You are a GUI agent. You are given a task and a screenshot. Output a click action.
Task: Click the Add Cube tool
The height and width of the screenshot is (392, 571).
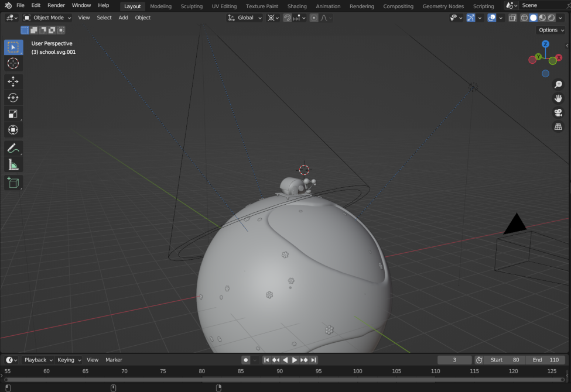click(x=13, y=183)
